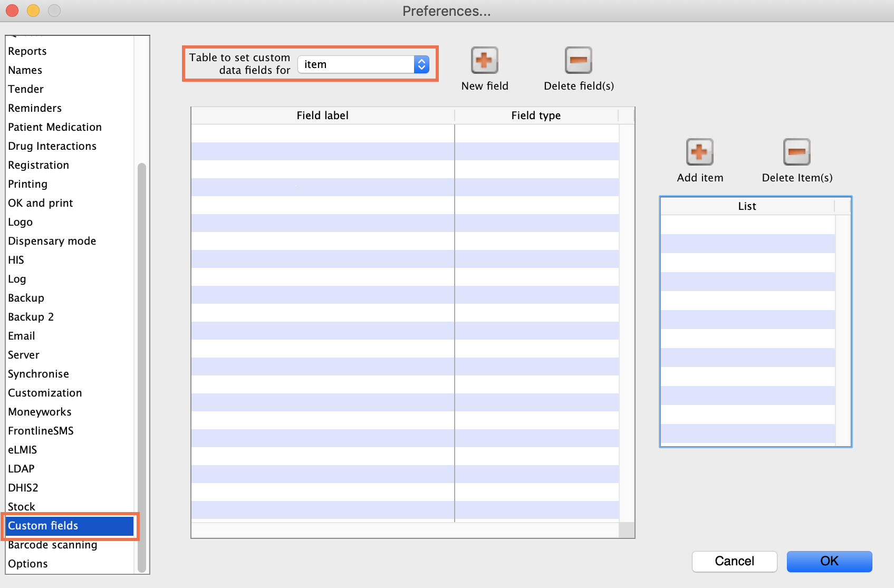The height and width of the screenshot is (588, 894).
Task: Click the Field label column header
Action: [x=322, y=115]
